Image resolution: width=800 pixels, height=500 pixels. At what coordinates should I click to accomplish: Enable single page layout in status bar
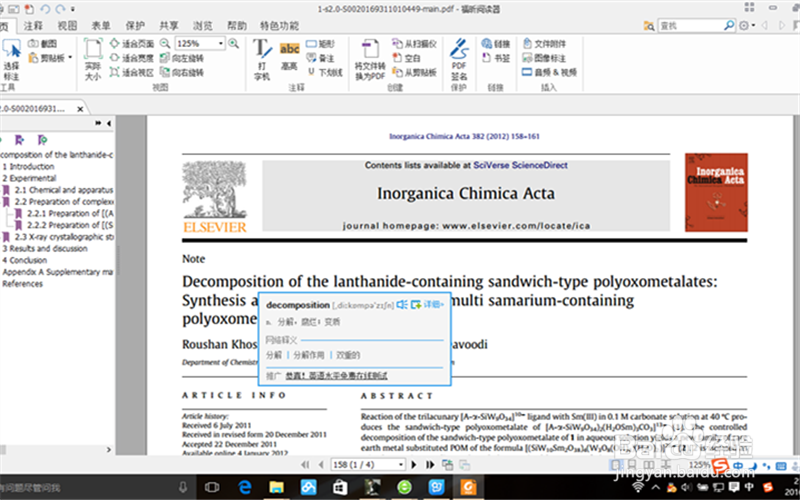pyautogui.click(x=616, y=465)
